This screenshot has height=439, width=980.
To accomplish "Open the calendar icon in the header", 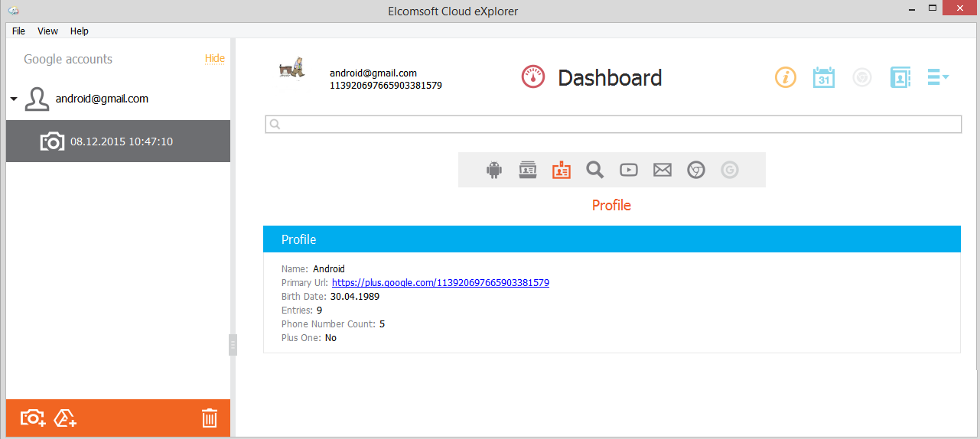I will [x=824, y=77].
